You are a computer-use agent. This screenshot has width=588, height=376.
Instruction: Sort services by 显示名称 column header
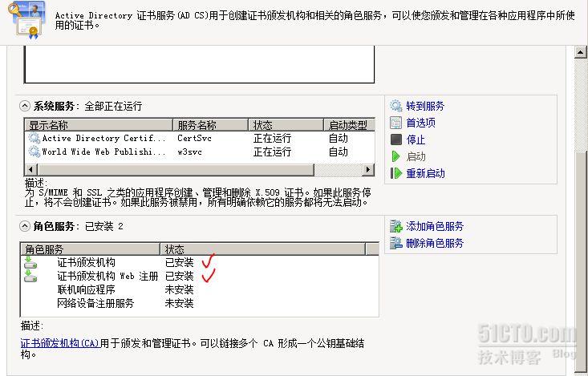[x=99, y=125]
